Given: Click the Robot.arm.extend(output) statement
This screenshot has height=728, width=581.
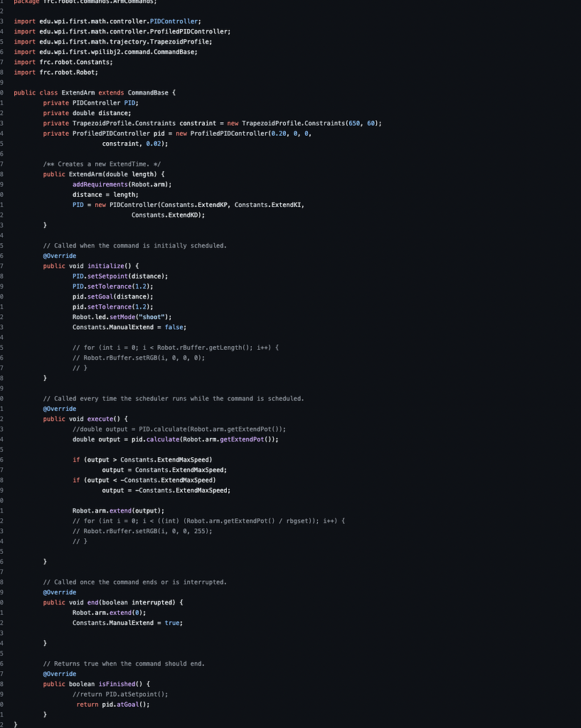Looking at the screenshot, I should pyautogui.click(x=119, y=510).
